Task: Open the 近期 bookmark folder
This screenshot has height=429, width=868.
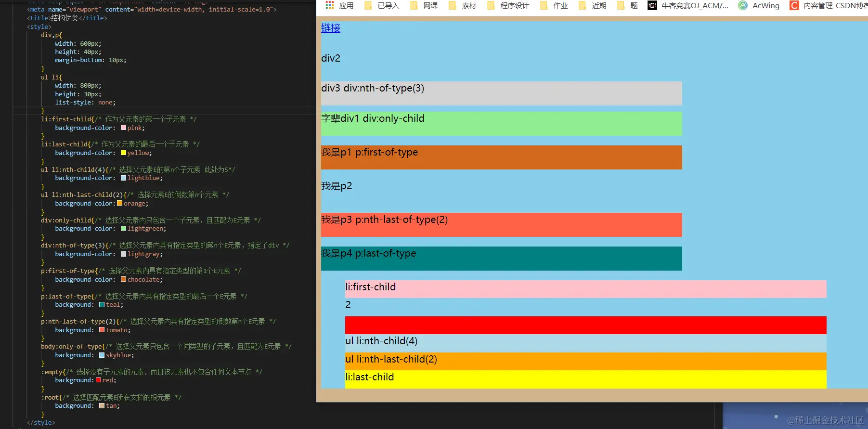Action: (592, 5)
